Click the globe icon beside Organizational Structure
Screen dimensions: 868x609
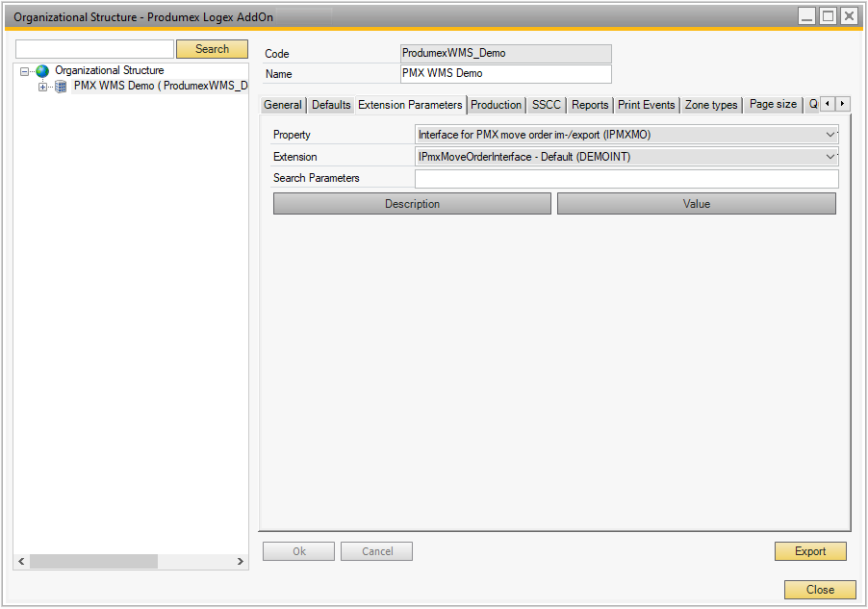click(42, 71)
